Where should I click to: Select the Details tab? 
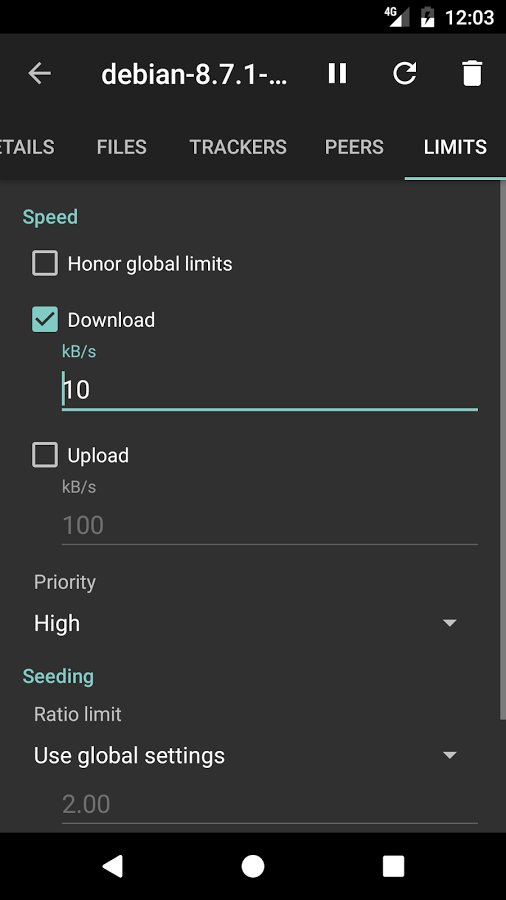point(27,147)
